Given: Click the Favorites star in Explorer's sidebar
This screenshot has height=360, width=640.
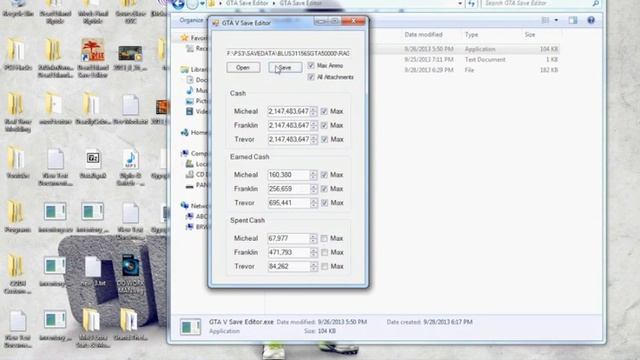Looking at the screenshot, I should pos(184,38).
